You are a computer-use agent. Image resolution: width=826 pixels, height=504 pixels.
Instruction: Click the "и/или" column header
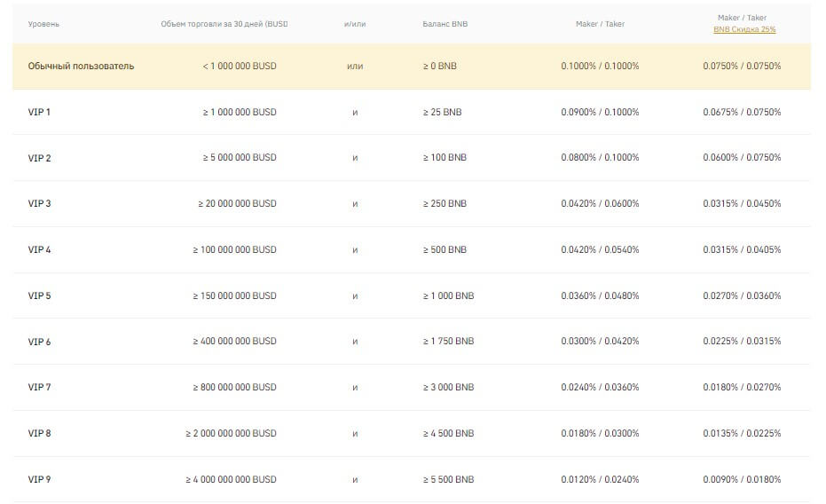(x=355, y=24)
